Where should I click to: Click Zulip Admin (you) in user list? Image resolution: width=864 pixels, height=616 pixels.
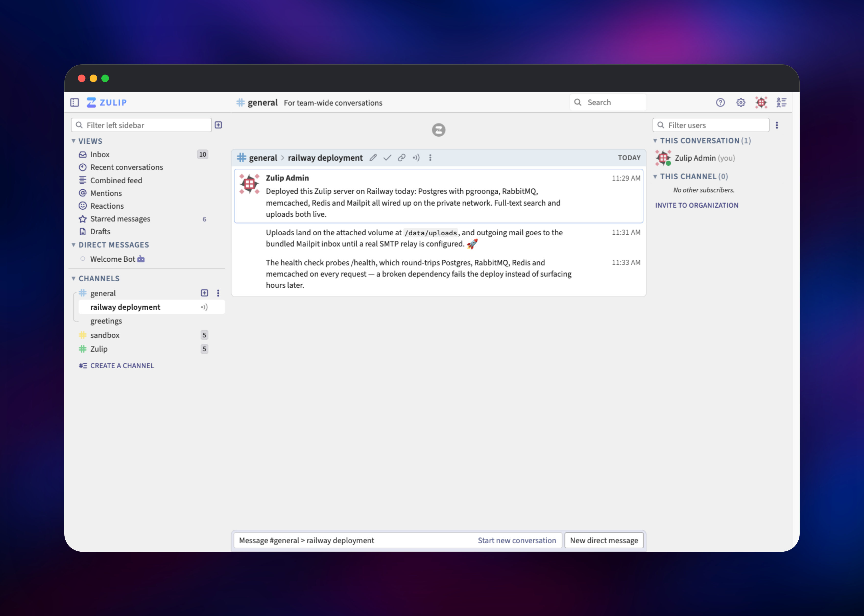[705, 158]
